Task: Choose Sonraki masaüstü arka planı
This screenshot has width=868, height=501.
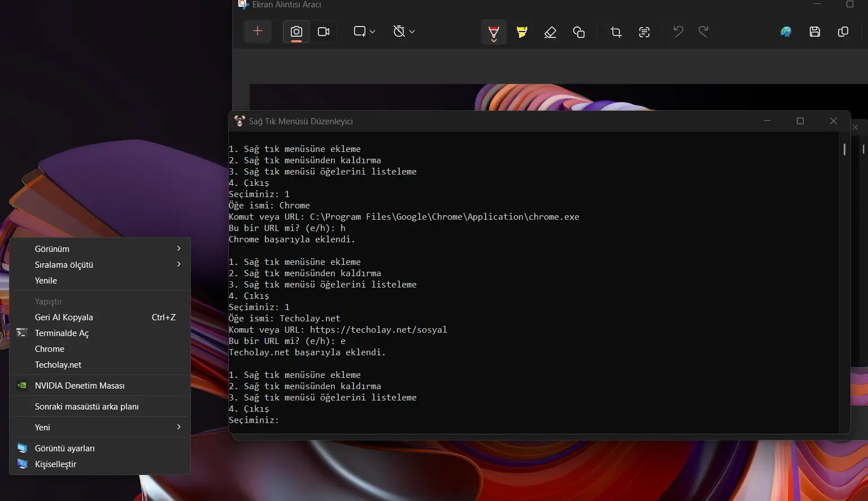Action: (x=100, y=406)
